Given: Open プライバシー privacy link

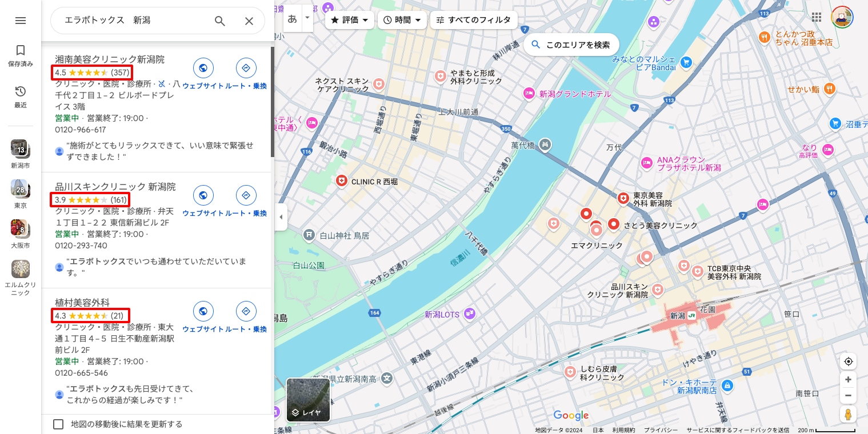Looking at the screenshot, I should [x=661, y=430].
